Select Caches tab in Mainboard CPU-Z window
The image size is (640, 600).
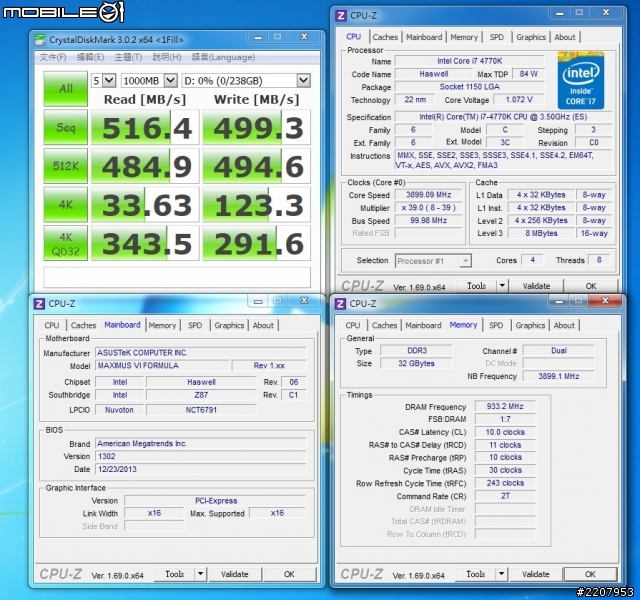(83, 325)
